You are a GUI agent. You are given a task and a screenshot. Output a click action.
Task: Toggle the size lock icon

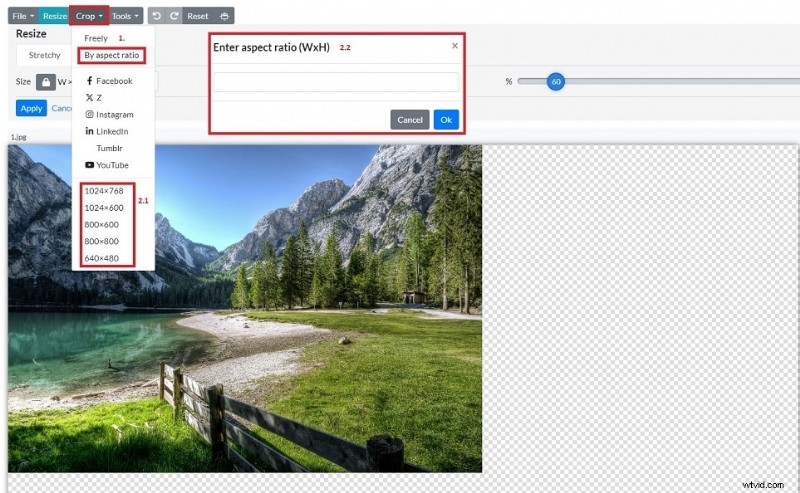click(45, 82)
